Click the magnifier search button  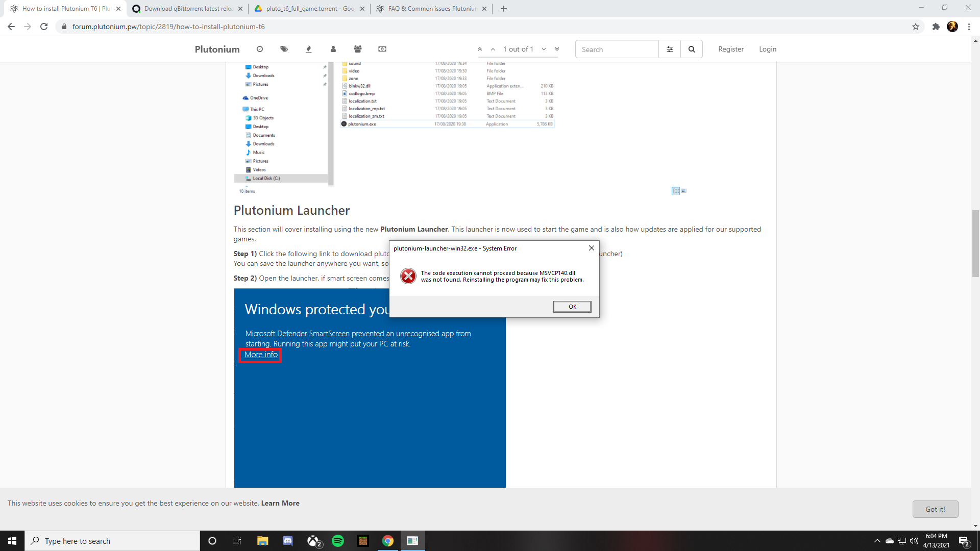[x=692, y=49]
